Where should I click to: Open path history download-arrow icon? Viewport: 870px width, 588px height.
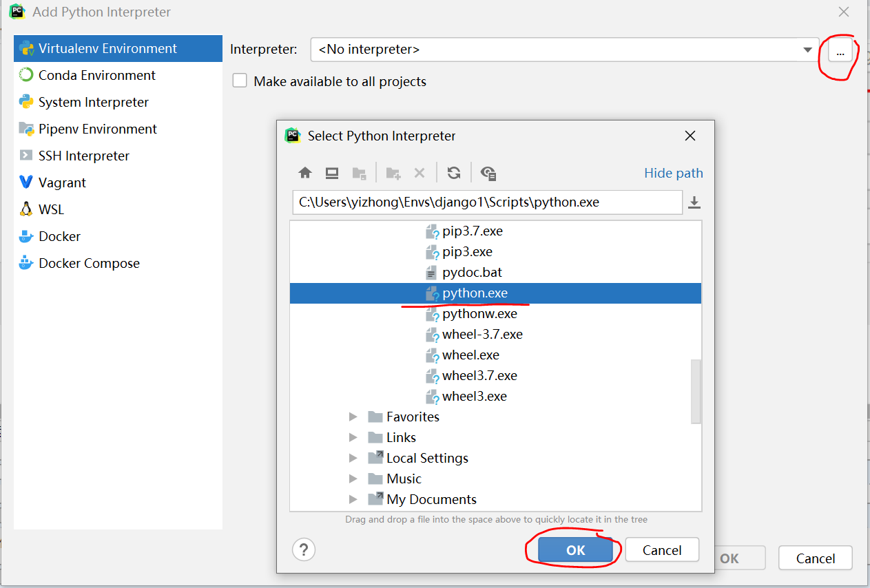694,202
